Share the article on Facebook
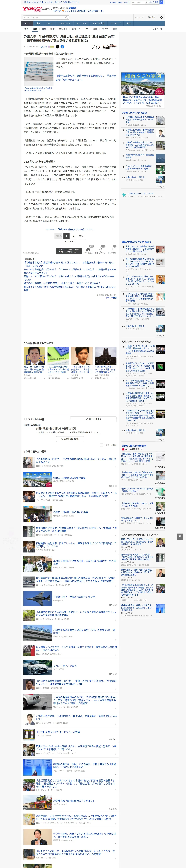 click(x=62, y=47)
